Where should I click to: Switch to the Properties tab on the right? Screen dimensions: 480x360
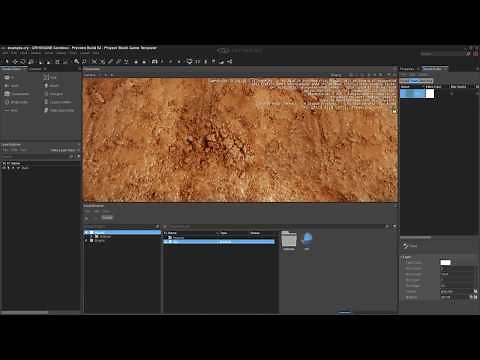[407, 69]
